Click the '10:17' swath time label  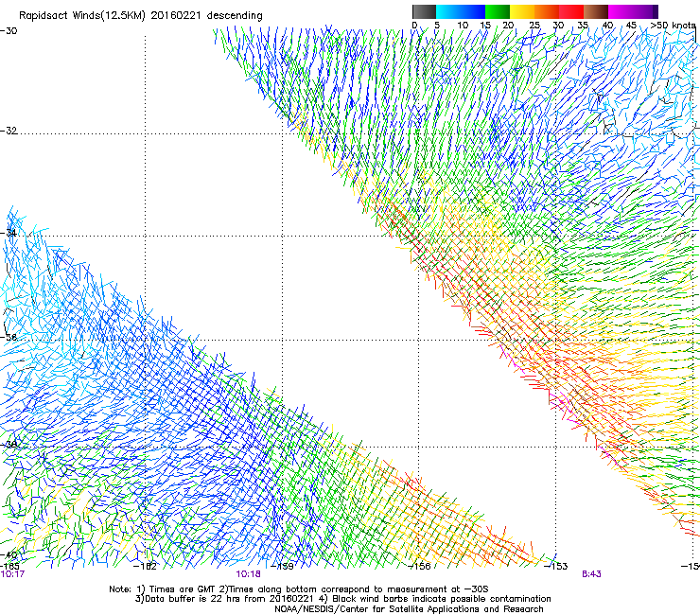pyautogui.click(x=12, y=574)
